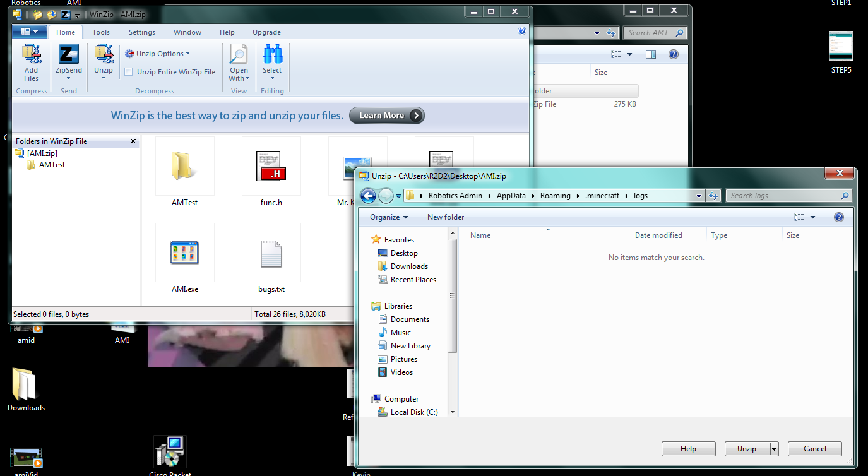Viewport: 868px width, 476px height.
Task: Click the 'Total 26 files, 8,020KB' status text
Action: [x=290, y=314]
